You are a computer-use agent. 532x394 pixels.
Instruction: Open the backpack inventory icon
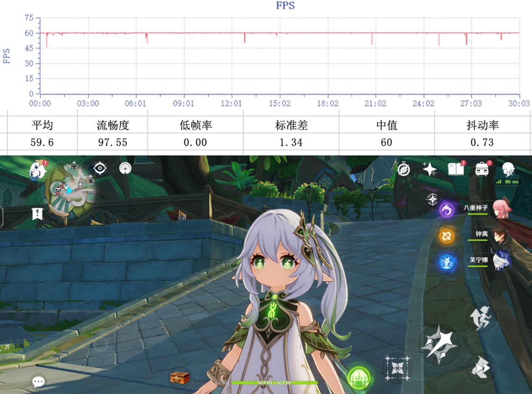(x=482, y=169)
